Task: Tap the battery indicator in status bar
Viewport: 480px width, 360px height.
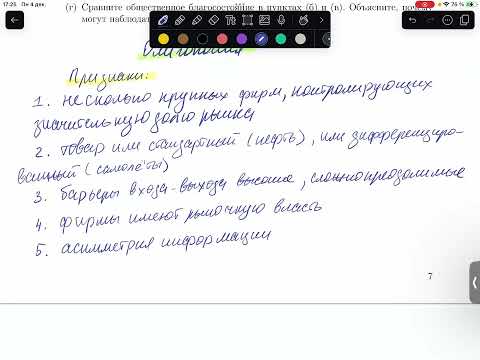Action: coord(471,4)
